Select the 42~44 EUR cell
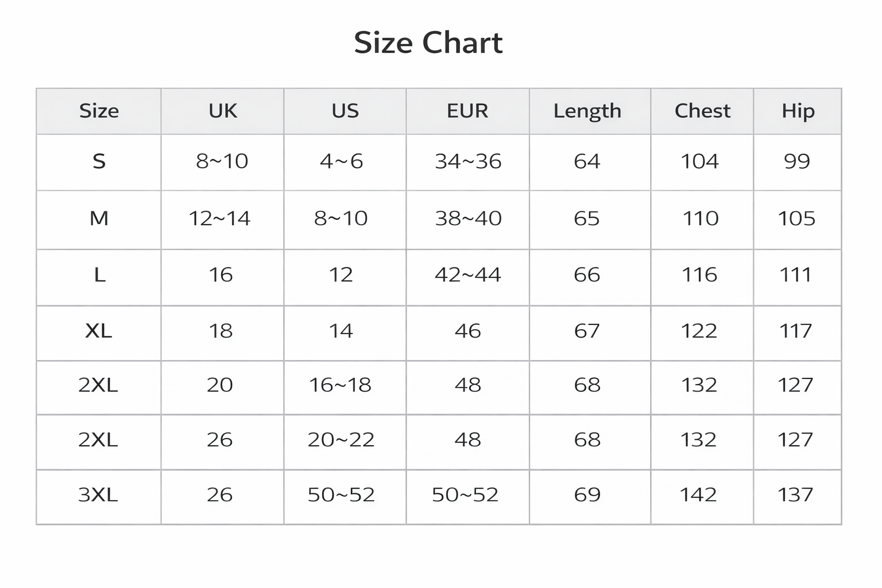The height and width of the screenshot is (588, 882). (x=468, y=274)
